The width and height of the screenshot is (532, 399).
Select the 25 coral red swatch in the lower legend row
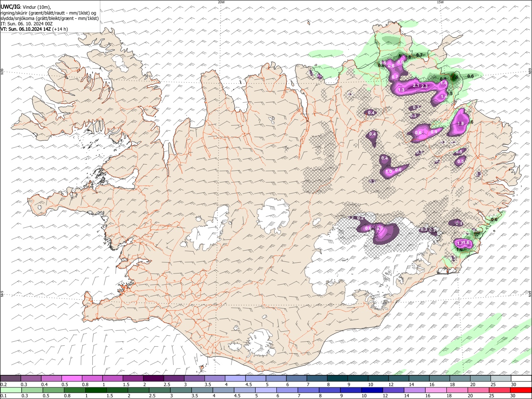tap(500, 390)
